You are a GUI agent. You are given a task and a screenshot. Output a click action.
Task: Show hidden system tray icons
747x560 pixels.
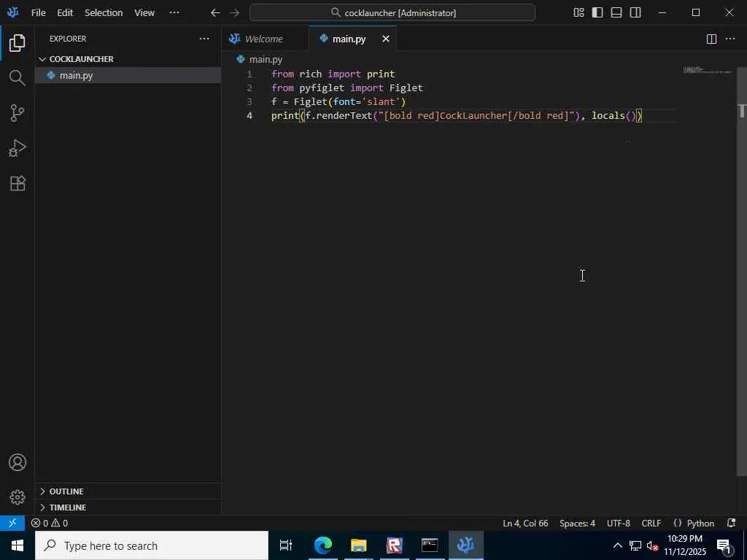pos(617,545)
